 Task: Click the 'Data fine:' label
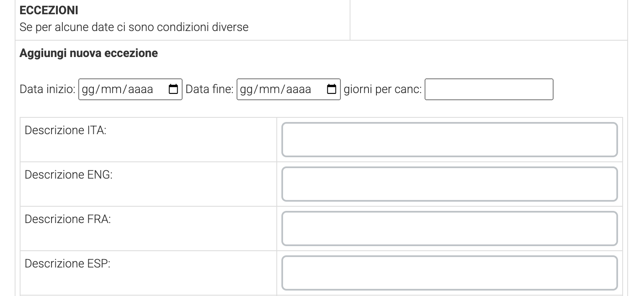209,90
